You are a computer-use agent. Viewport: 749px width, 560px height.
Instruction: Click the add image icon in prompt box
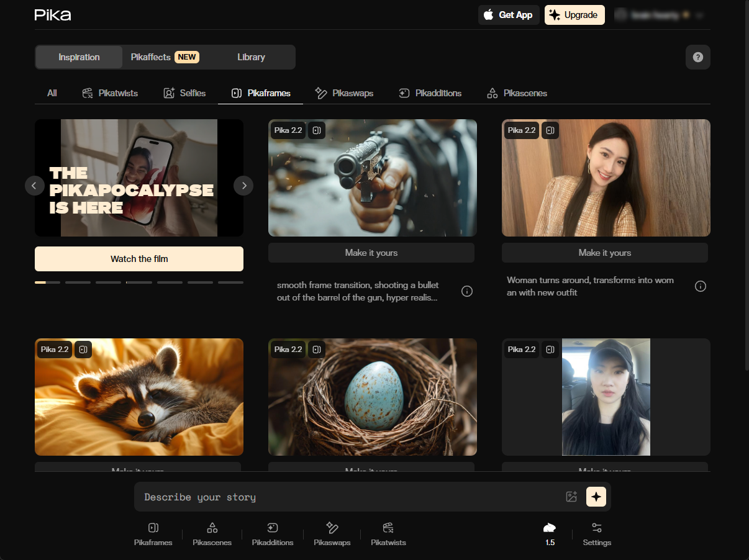coord(572,497)
